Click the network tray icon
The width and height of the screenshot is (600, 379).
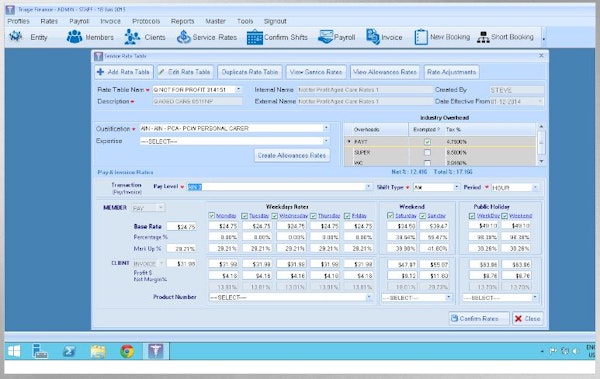[564, 351]
